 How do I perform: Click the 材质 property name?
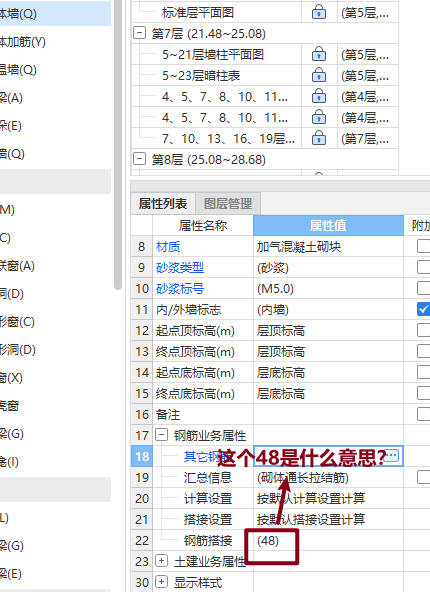(168, 247)
